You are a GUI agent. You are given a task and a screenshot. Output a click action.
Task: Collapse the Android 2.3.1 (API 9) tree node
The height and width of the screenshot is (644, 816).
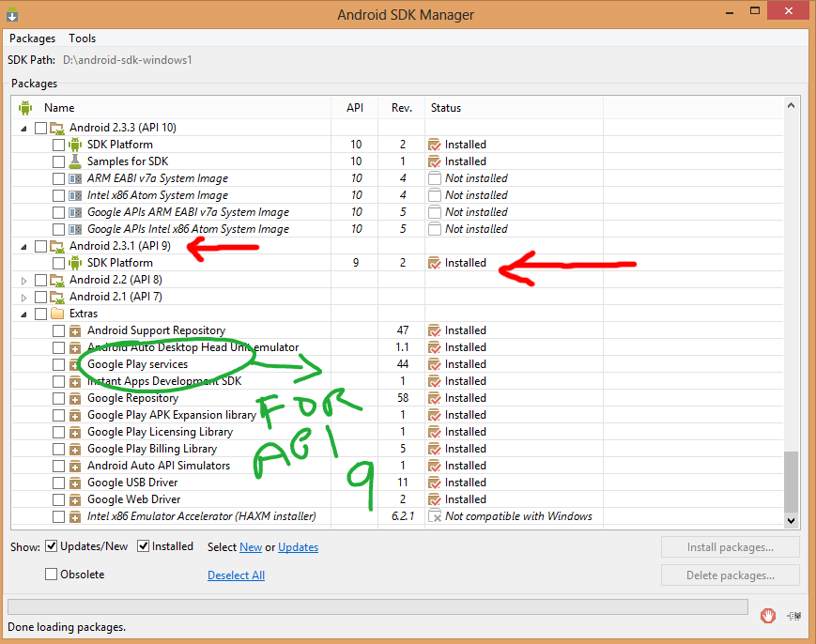[23, 247]
